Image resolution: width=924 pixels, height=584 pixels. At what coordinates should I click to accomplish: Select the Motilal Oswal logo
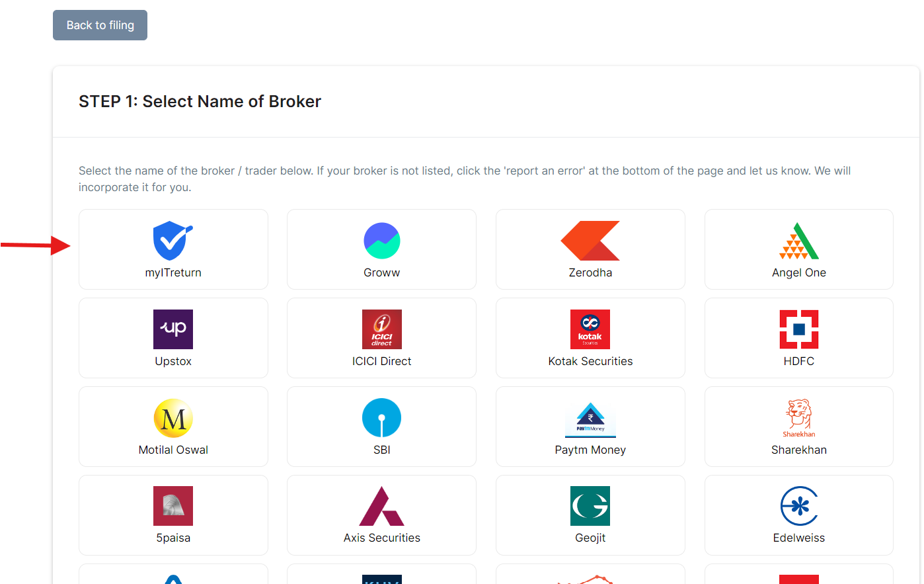tap(173, 418)
